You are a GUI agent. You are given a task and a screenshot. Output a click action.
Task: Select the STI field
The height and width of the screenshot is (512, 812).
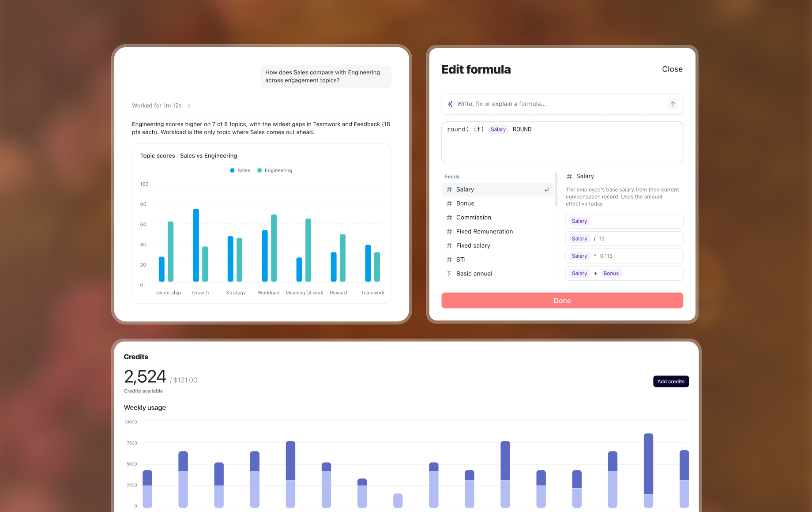pyautogui.click(x=497, y=260)
